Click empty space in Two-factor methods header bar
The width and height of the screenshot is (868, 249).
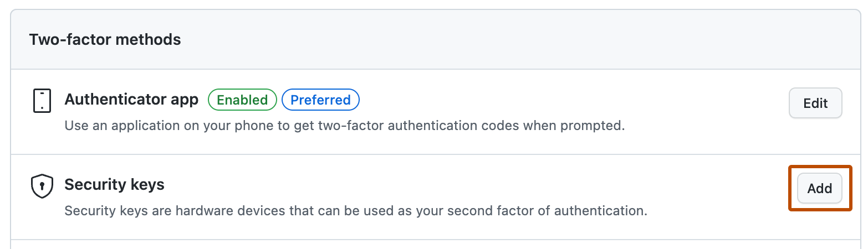[x=499, y=40]
